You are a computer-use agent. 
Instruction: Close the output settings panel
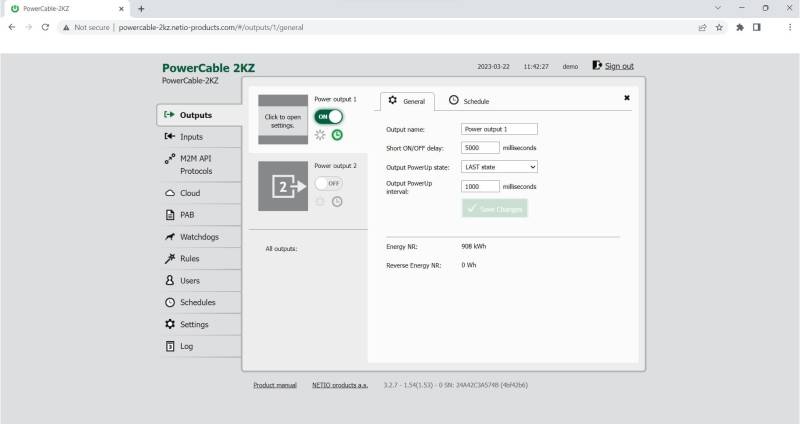(627, 98)
